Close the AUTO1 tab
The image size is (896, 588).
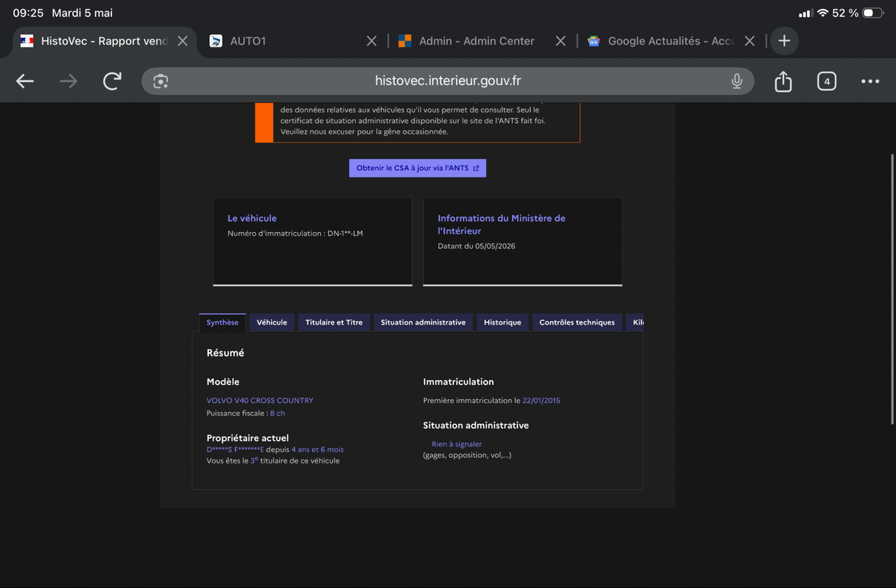click(371, 41)
